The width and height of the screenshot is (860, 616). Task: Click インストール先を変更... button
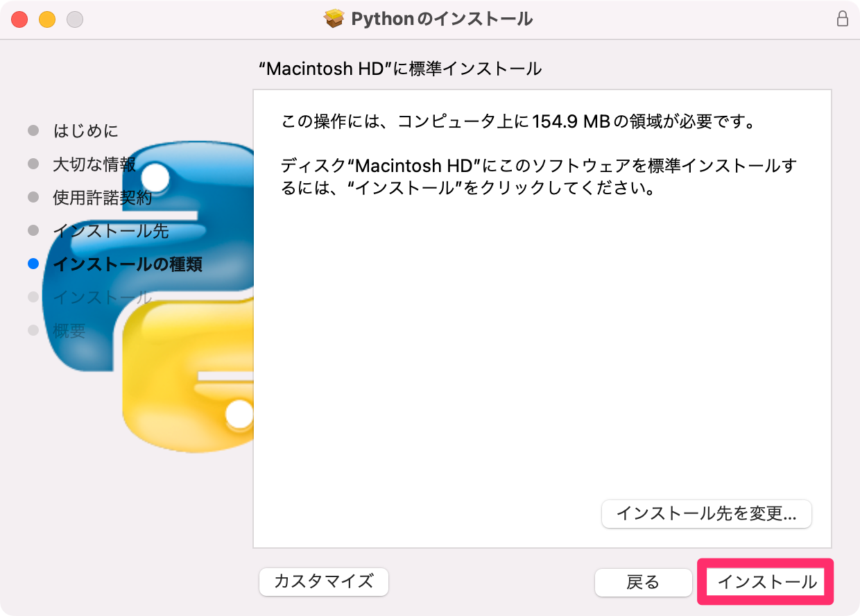click(706, 514)
